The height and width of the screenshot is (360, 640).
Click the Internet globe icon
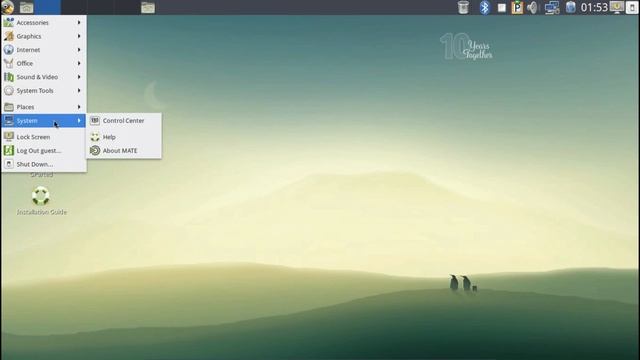click(9, 50)
